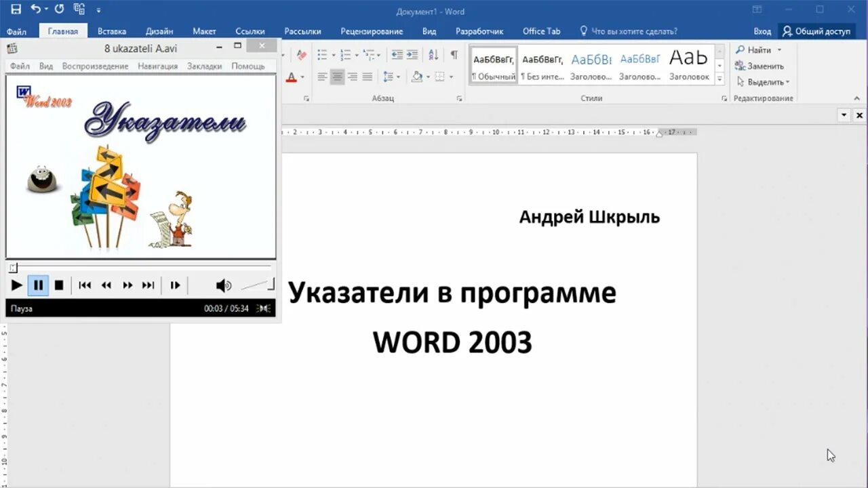868x488 pixels.
Task: Open the Навигация menu in media player
Action: (x=157, y=66)
